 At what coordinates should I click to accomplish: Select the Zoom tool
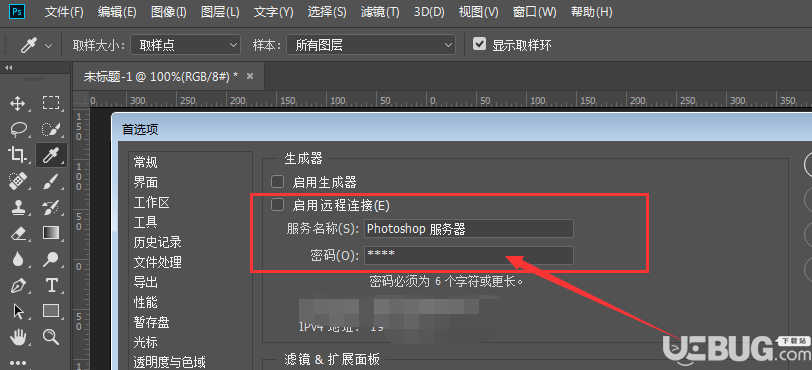[51, 337]
